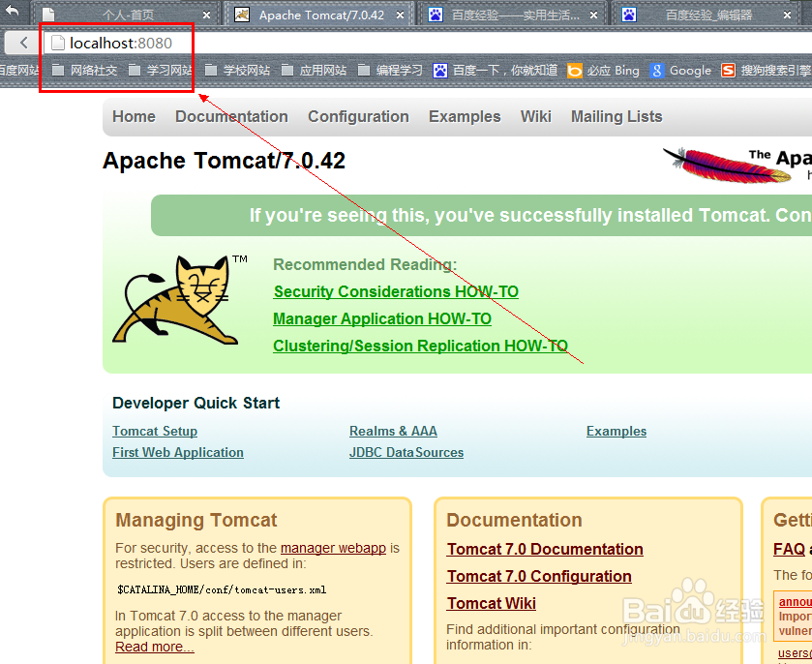The height and width of the screenshot is (664, 812).
Task: Switch to the 百度经验_编辑器 tab
Action: tap(706, 15)
